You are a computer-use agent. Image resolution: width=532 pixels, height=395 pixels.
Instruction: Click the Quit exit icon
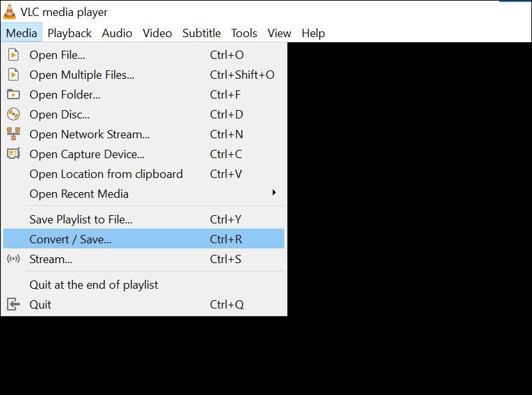coord(13,305)
